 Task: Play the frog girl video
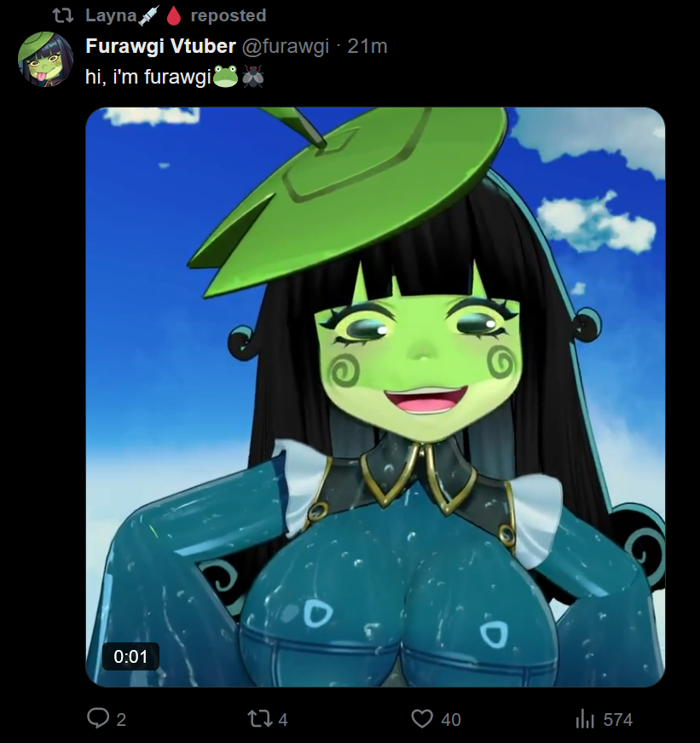375,397
